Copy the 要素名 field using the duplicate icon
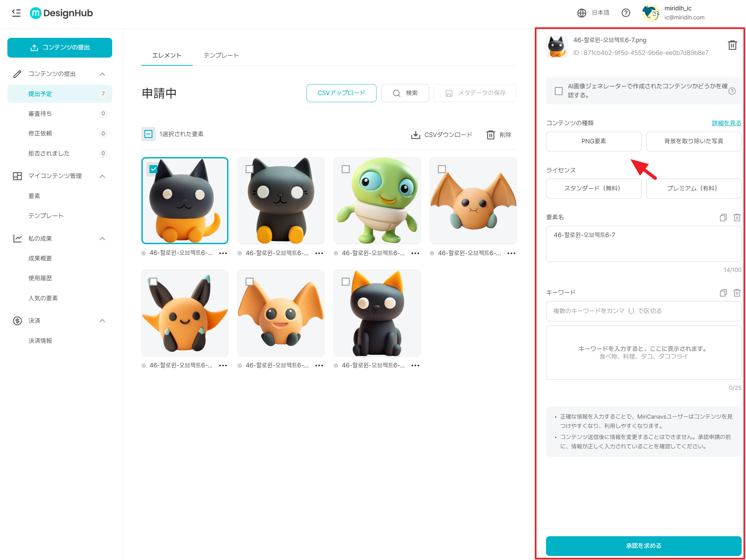 click(723, 217)
